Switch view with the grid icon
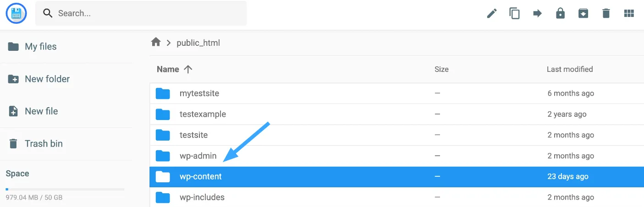 pyautogui.click(x=629, y=13)
